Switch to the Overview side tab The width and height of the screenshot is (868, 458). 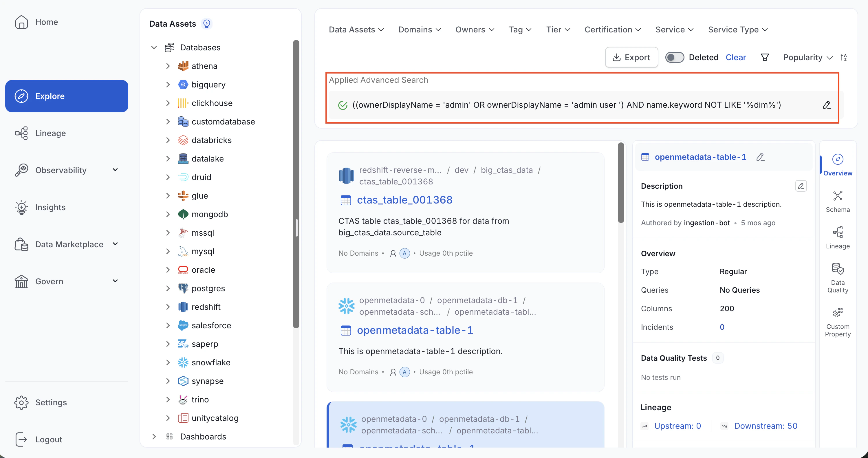pyautogui.click(x=837, y=165)
